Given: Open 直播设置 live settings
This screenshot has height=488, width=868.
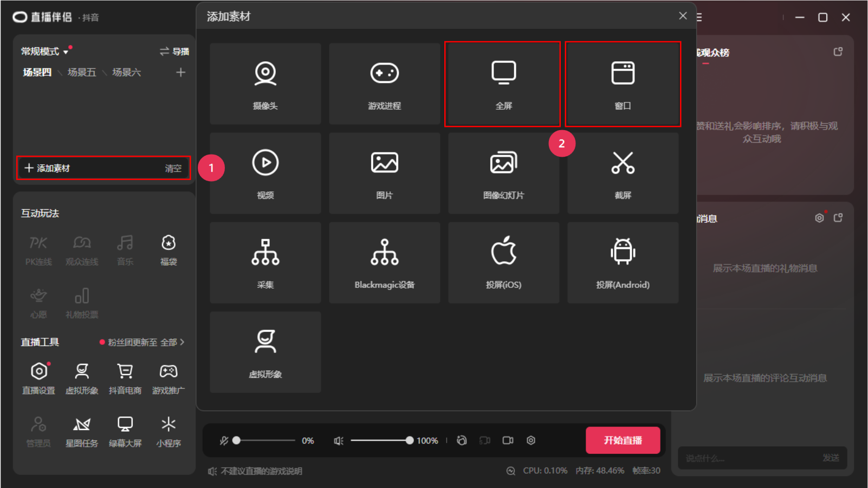Looking at the screenshot, I should (38, 378).
